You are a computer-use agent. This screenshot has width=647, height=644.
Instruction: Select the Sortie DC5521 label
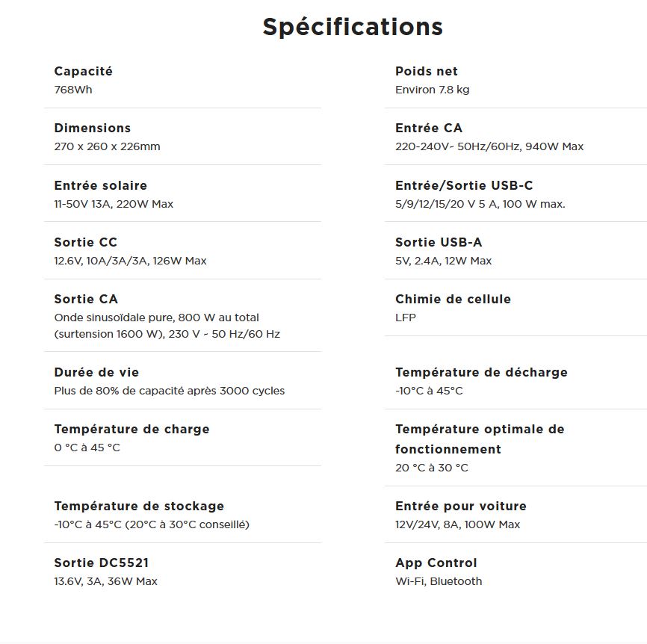[x=102, y=563]
